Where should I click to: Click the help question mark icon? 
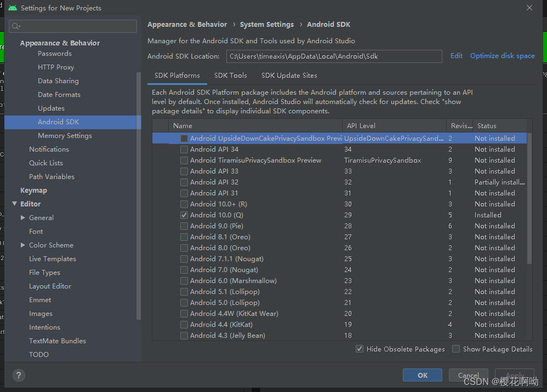click(x=20, y=375)
